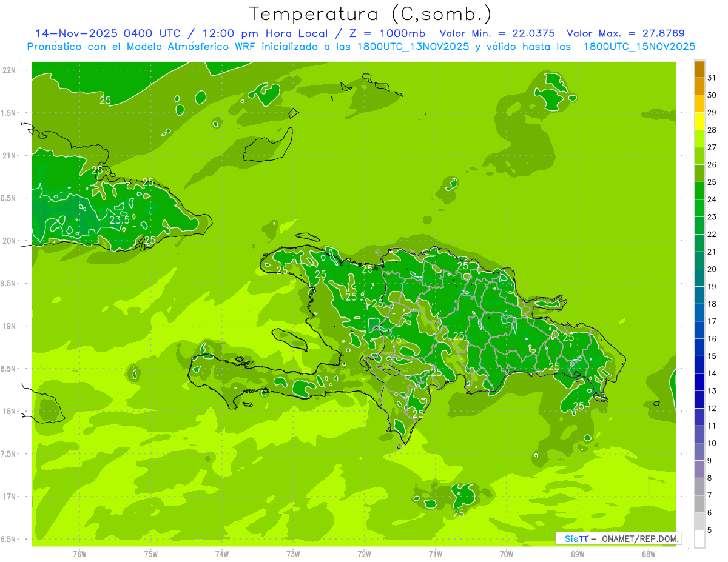Viewport: 728px width, 562px height.
Task: Click gray legend swatch between 6 and 7
Action: point(699,504)
